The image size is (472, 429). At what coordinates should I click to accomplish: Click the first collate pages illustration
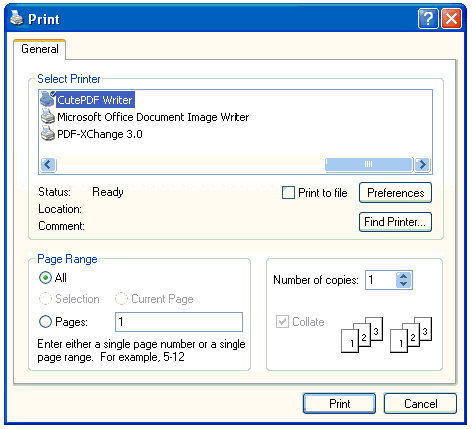tap(362, 335)
